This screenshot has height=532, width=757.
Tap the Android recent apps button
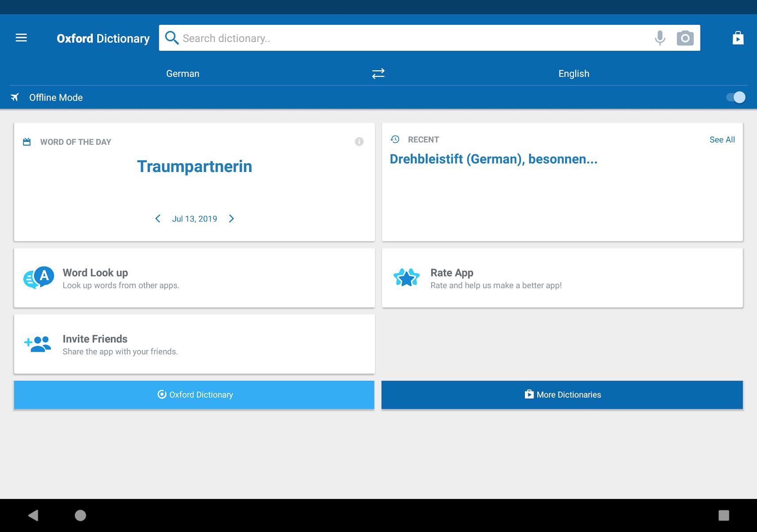point(723,515)
